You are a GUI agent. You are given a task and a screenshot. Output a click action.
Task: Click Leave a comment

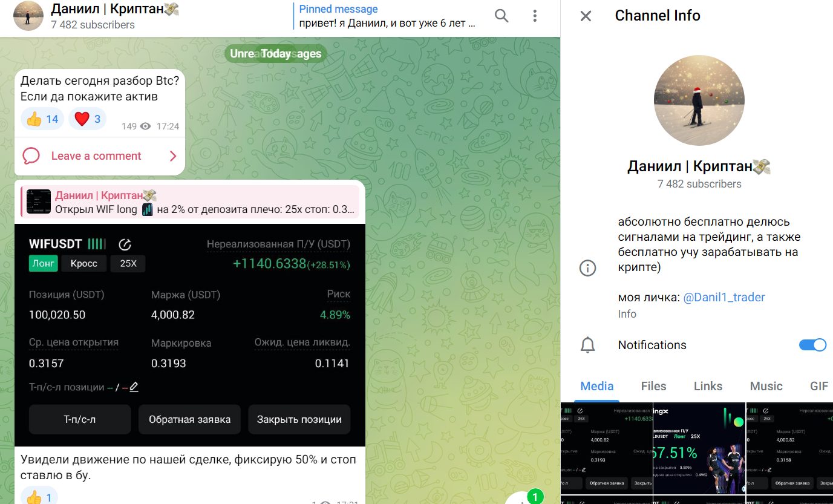click(x=96, y=156)
